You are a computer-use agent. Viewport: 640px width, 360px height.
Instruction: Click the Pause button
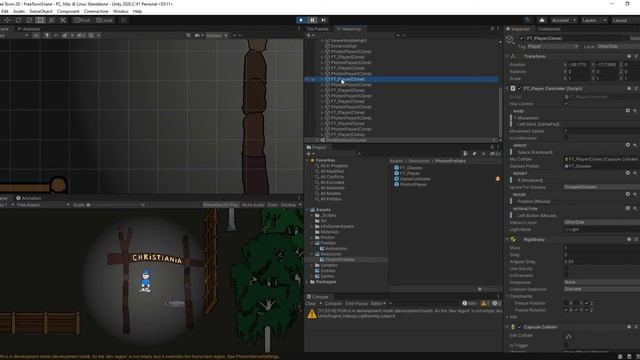312,20
